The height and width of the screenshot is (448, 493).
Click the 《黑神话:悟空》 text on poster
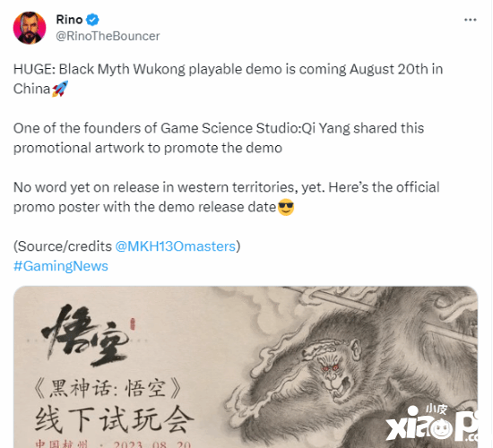click(108, 389)
